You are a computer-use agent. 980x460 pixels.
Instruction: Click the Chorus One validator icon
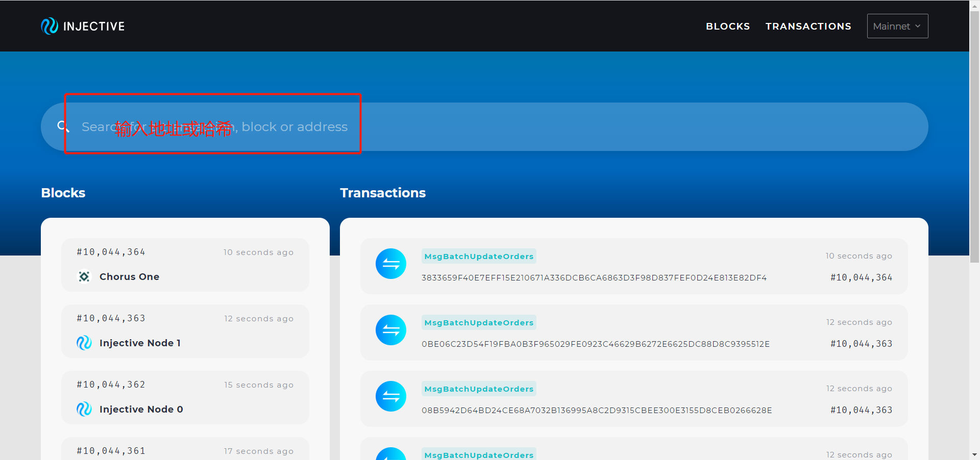coord(84,276)
